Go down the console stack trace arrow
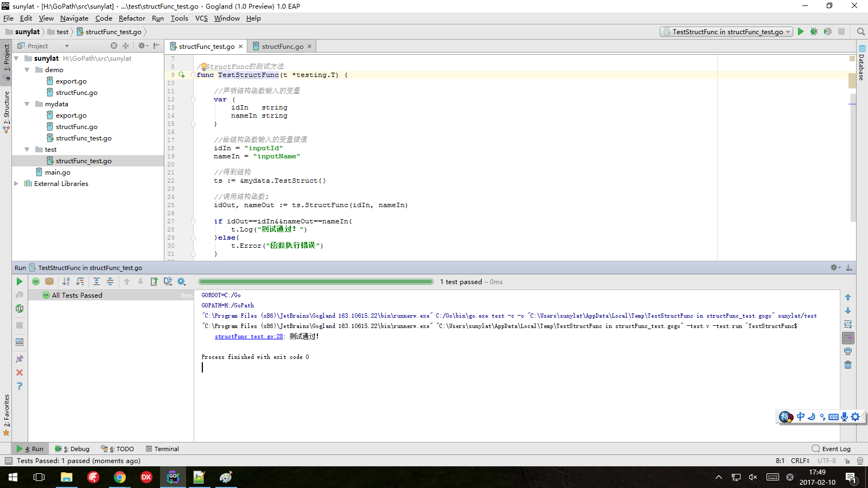 [x=848, y=311]
